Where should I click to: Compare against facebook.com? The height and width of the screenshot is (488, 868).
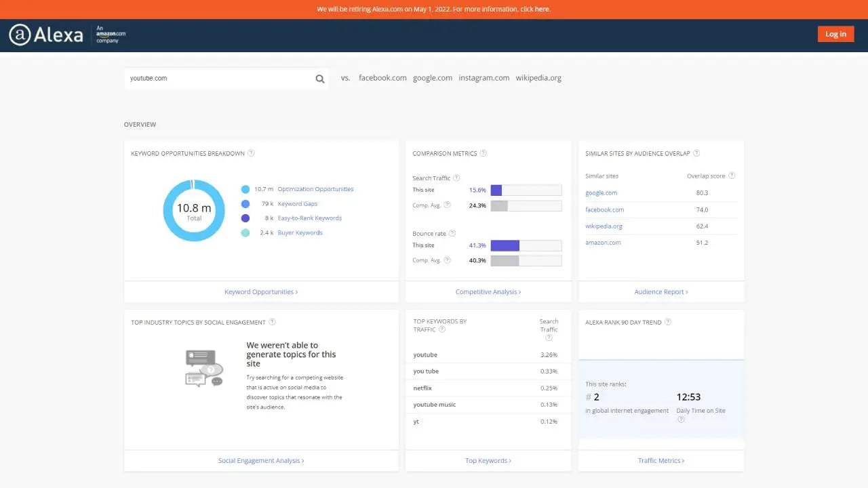click(x=382, y=78)
